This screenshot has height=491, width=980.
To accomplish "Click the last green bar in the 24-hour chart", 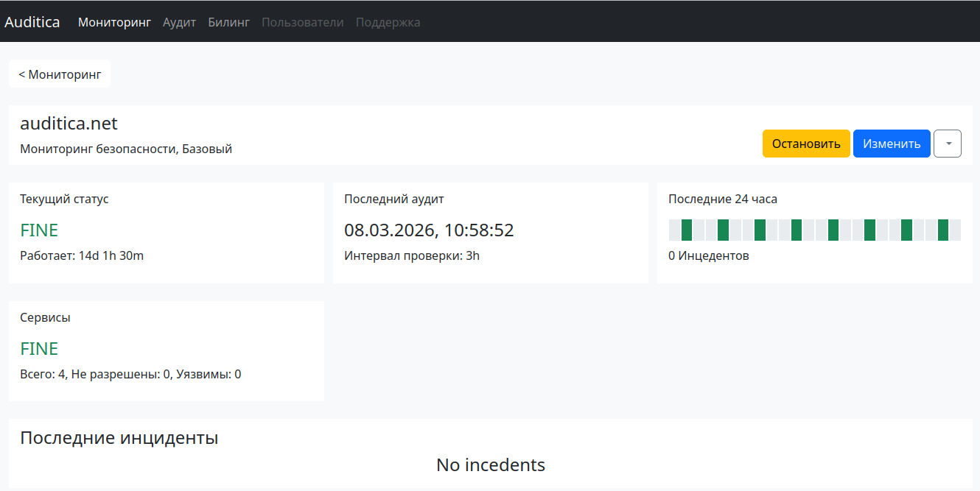I will pos(943,230).
